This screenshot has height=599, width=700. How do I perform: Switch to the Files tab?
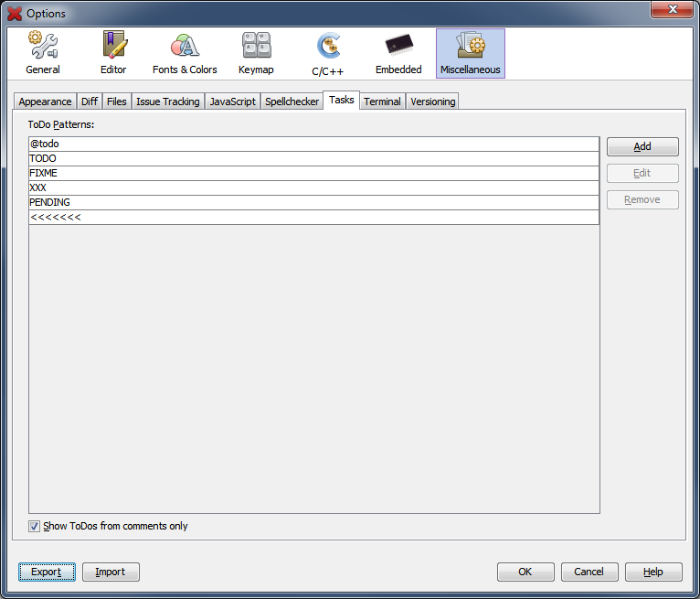coord(117,102)
